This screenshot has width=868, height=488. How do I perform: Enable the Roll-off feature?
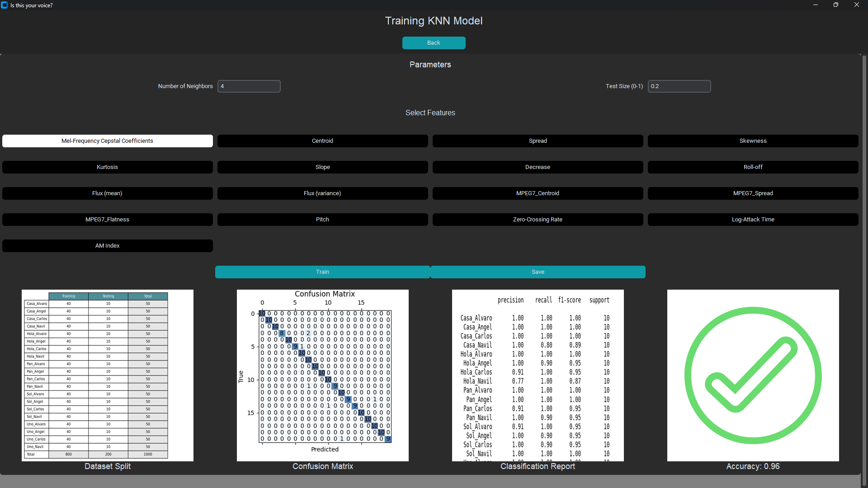[753, 167]
